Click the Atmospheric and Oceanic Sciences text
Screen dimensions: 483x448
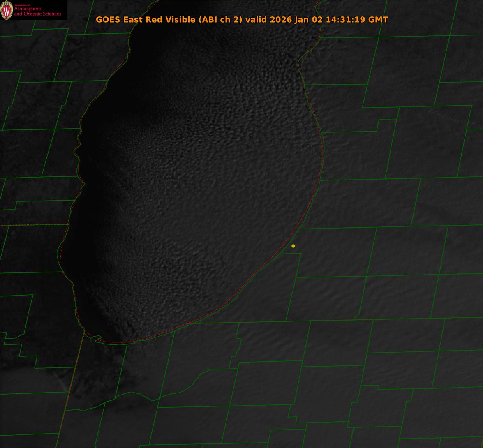point(37,12)
